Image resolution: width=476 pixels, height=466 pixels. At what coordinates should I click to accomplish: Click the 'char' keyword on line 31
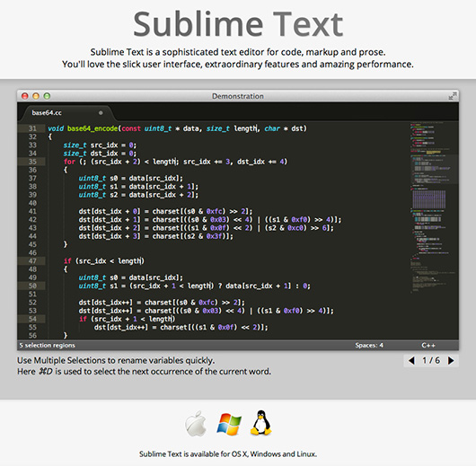(272, 128)
